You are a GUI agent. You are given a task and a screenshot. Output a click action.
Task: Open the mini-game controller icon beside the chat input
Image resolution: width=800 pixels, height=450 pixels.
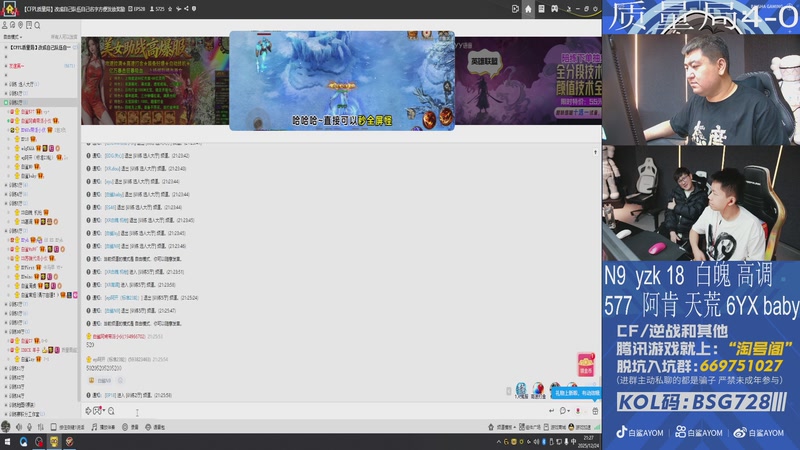(98, 411)
